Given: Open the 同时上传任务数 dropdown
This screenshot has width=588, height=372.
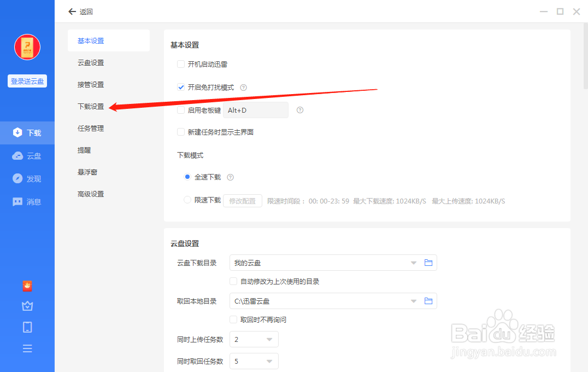Looking at the screenshot, I should (x=254, y=339).
